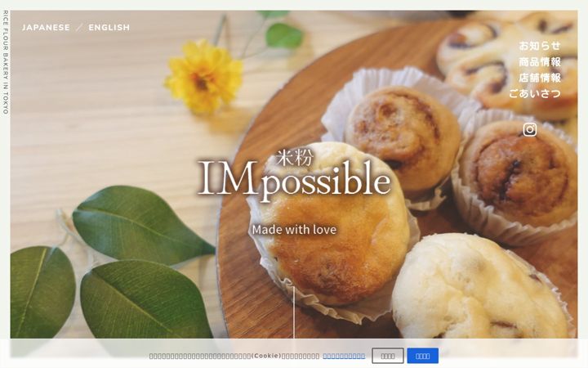Open the 商品情報 menu item
Screen dimensions: 588x368
(540, 61)
